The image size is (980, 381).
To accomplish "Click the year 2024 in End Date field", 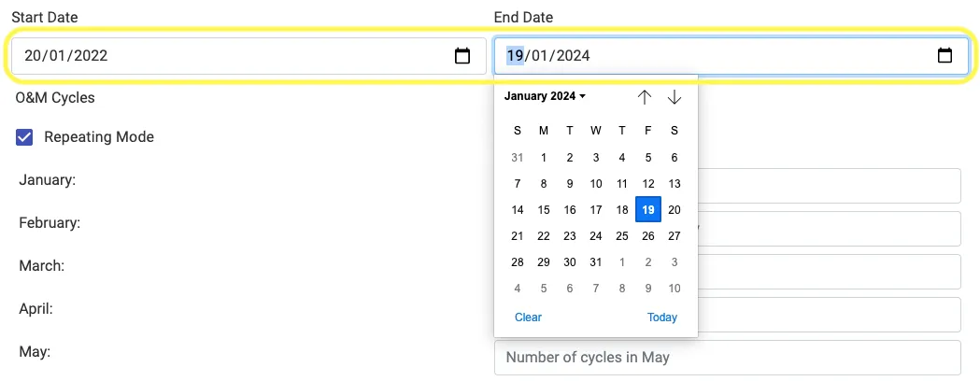I will tap(573, 56).
